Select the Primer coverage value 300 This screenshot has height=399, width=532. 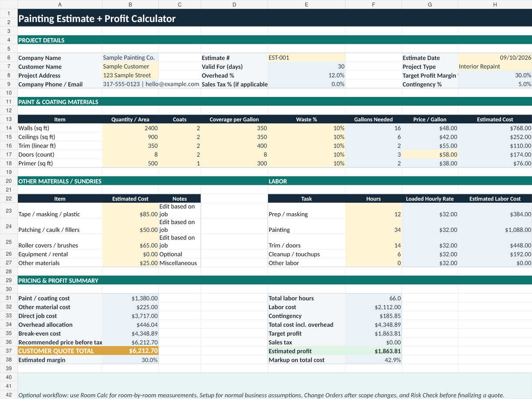[234, 164]
